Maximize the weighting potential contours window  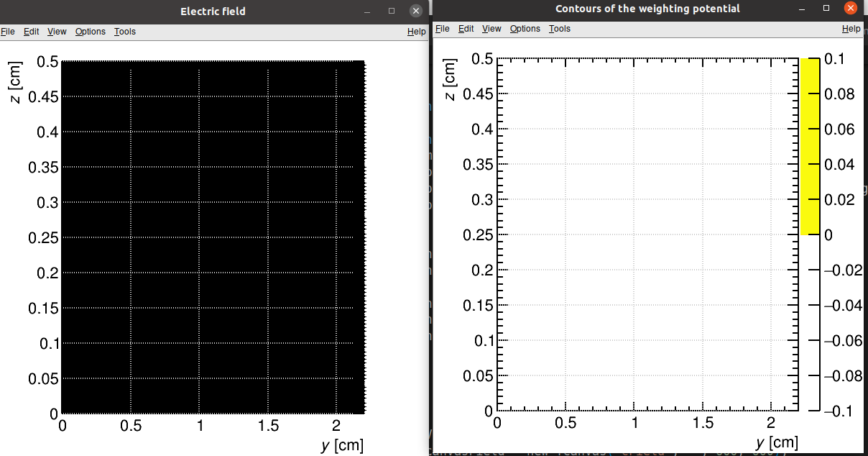826,9
